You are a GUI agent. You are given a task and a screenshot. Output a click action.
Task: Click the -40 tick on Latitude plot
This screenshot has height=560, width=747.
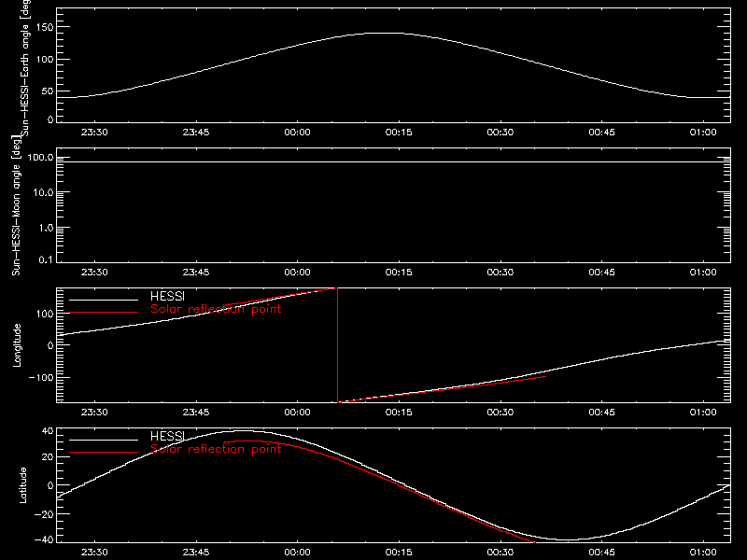coord(44,539)
